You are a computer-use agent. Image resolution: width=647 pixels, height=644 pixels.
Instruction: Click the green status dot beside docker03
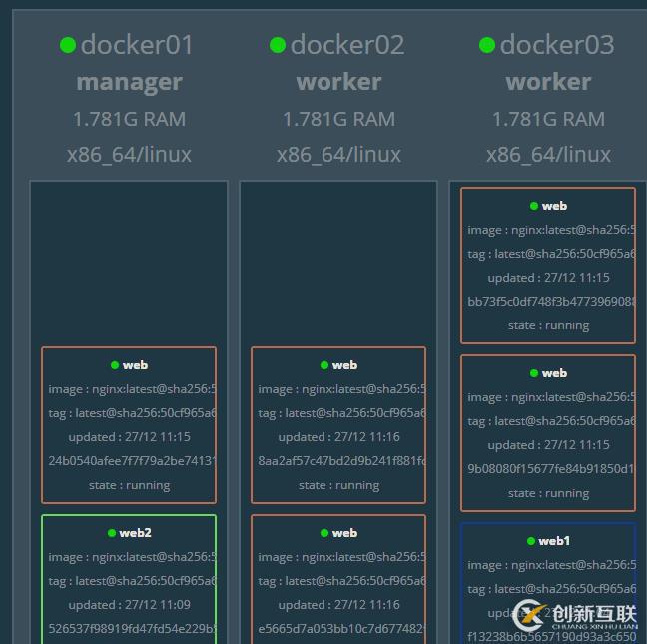(x=487, y=45)
